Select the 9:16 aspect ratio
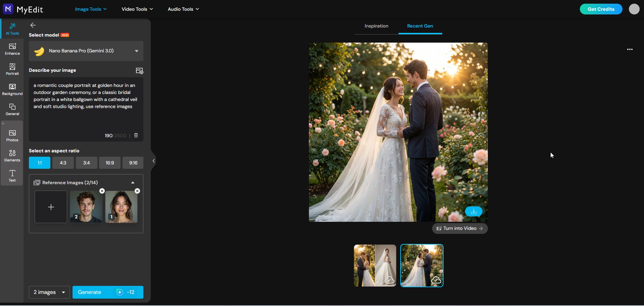Viewport: 644px width, 306px height. (x=133, y=163)
